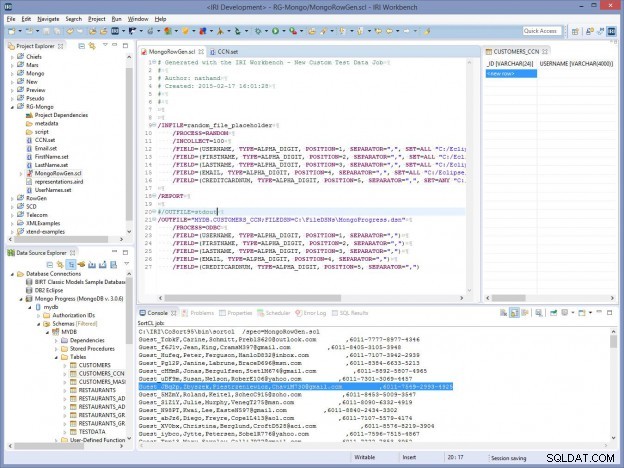624x468 pixels.
Task: Click the last Data Source Explorer toolbar icon
Action: click(x=113, y=264)
